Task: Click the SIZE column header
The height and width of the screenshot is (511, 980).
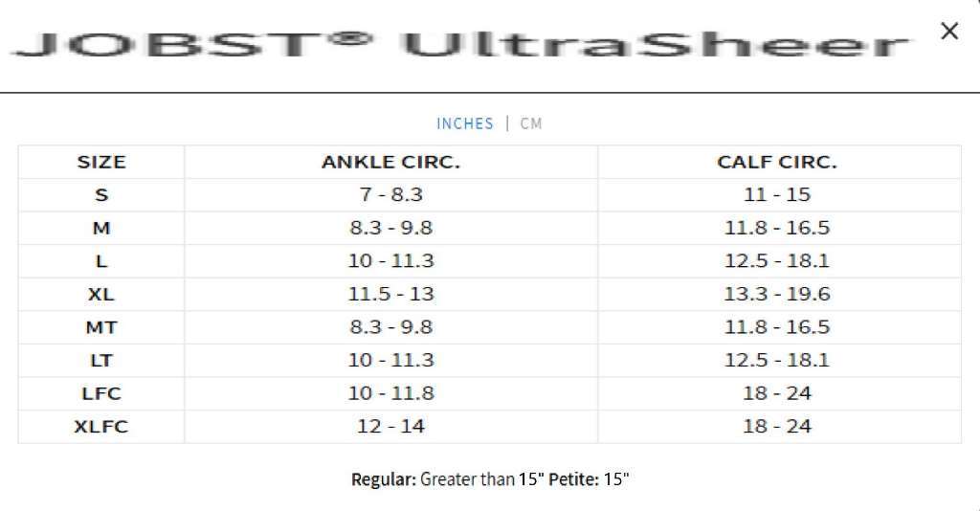Action: [101, 163]
